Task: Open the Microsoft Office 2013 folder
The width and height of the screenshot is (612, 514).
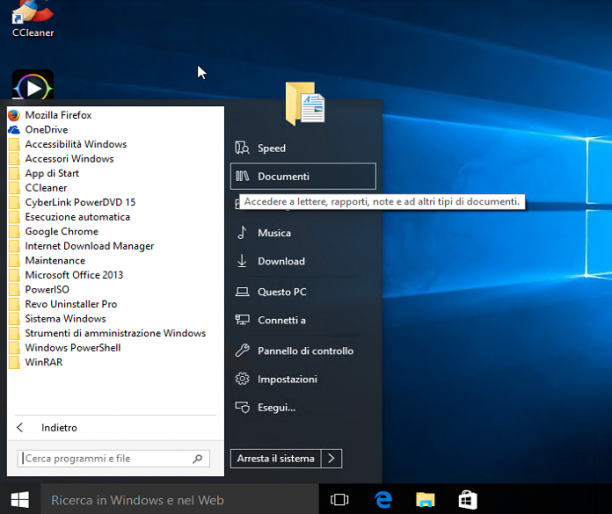Action: [x=66, y=275]
